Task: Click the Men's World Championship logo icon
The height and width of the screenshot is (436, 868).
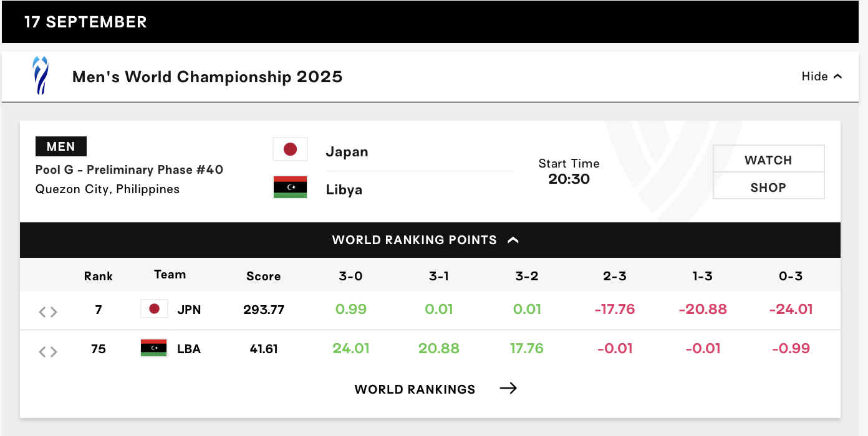Action: point(41,76)
